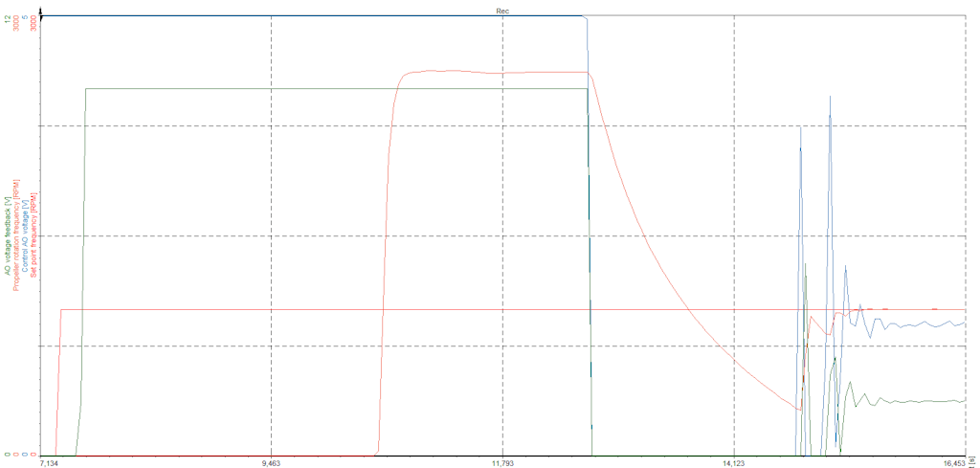Select the "Set point frequency [RPM]" axis label

[33, 234]
